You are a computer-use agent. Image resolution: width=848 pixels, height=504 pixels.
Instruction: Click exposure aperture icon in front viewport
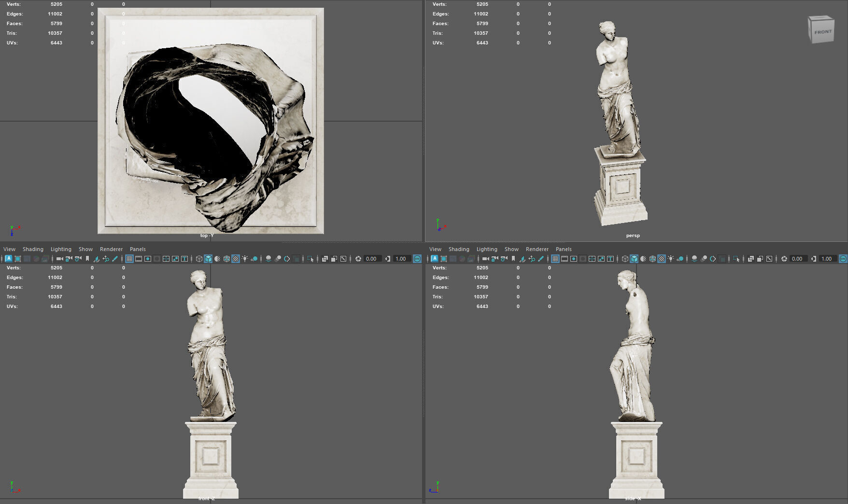click(x=358, y=259)
